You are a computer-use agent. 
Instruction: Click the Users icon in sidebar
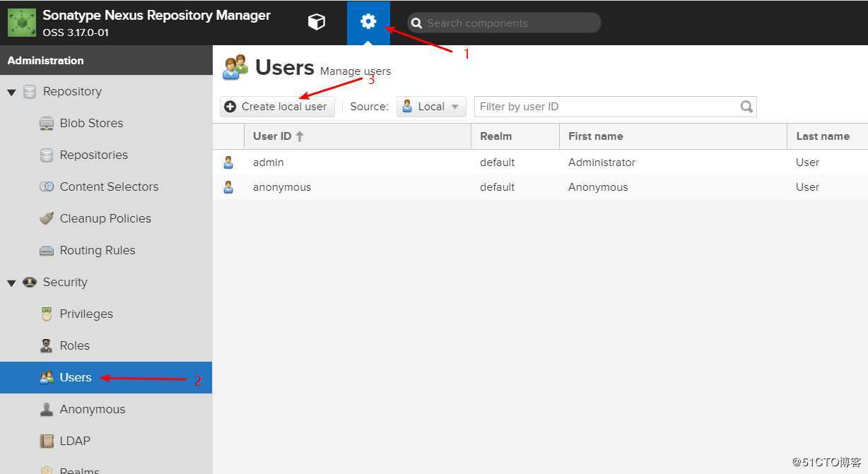pyautogui.click(x=47, y=378)
